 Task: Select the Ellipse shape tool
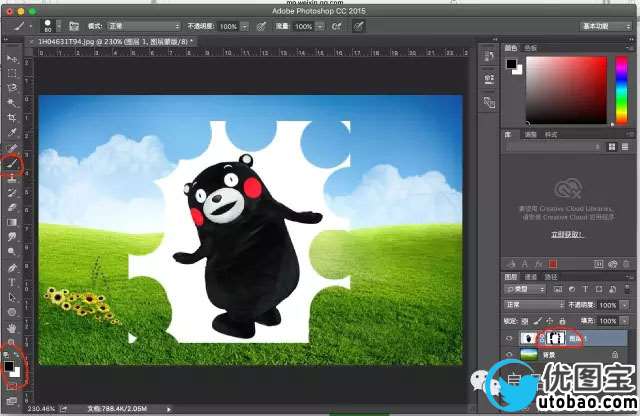[12, 312]
